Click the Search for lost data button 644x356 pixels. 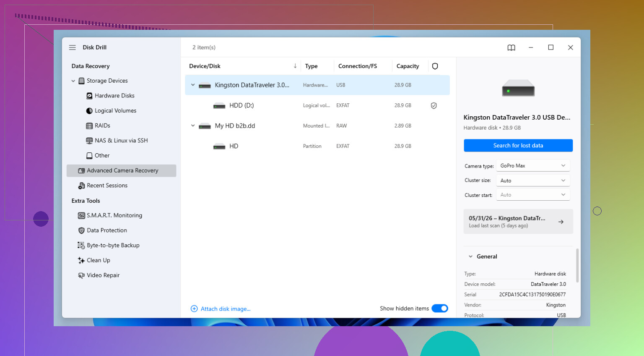coord(518,146)
